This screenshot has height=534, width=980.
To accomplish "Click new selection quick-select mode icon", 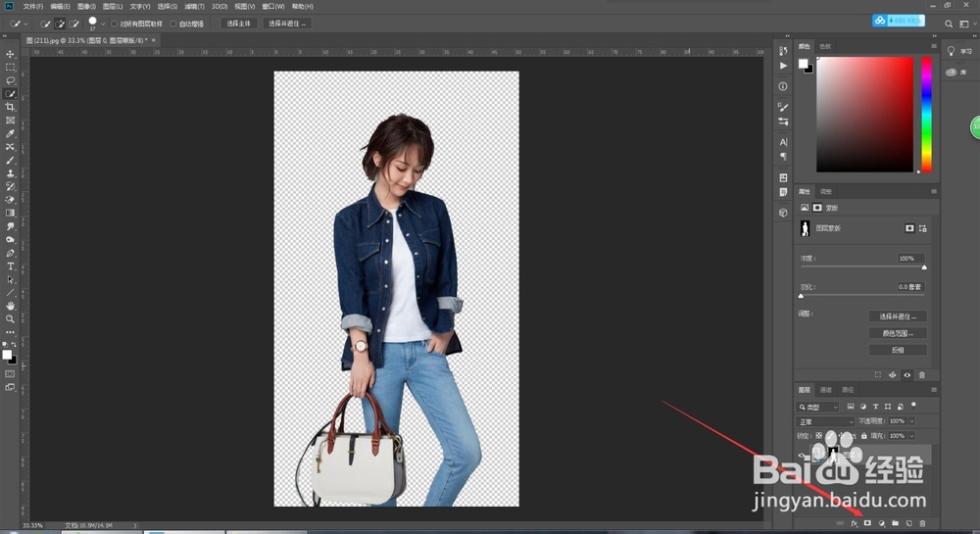I will (45, 24).
